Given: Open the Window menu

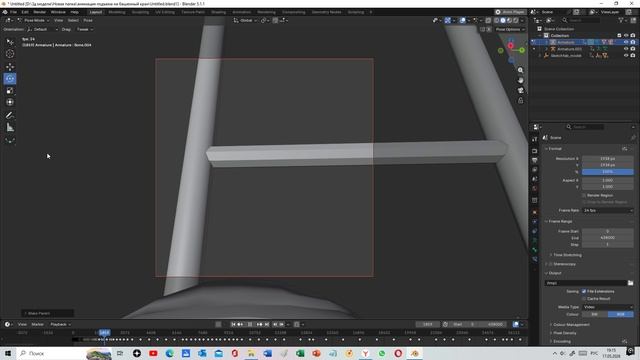Looking at the screenshot, I should coord(58,12).
